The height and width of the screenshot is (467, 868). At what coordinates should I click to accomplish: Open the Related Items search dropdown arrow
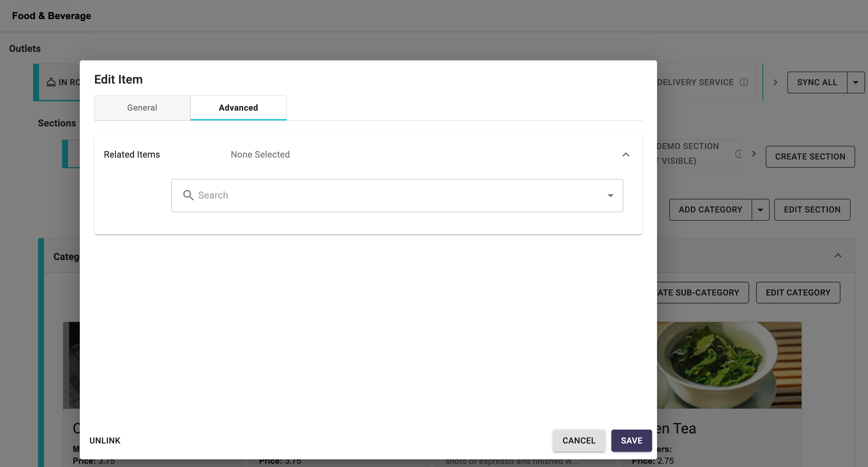pos(610,195)
